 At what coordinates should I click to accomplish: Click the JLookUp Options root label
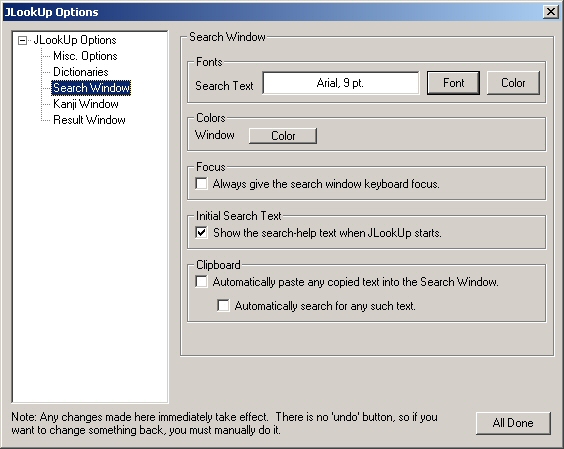point(75,40)
